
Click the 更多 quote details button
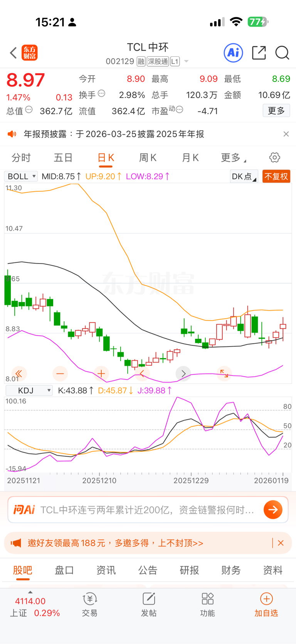(276, 111)
